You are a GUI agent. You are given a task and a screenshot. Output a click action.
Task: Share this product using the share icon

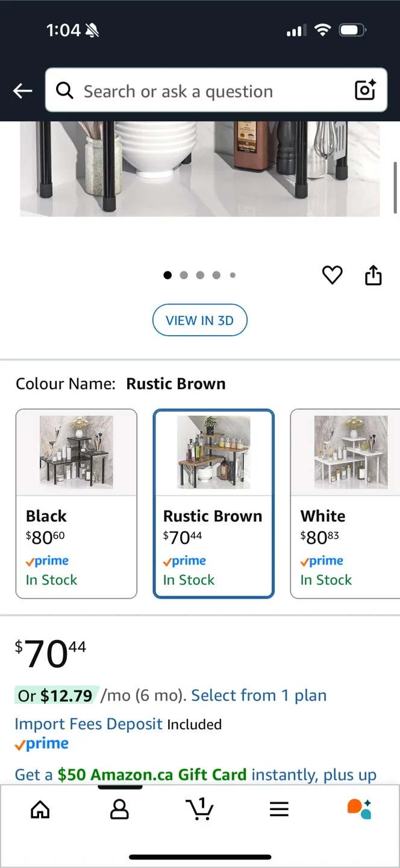(373, 275)
